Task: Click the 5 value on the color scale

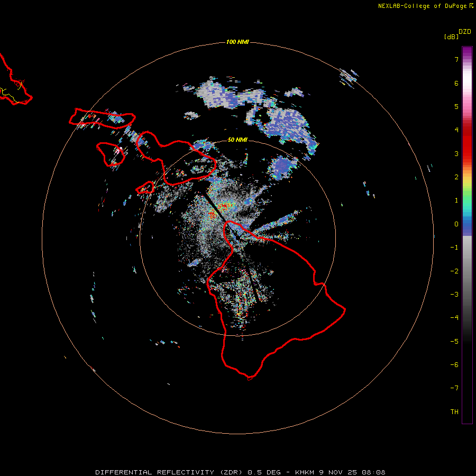Action: [456, 106]
